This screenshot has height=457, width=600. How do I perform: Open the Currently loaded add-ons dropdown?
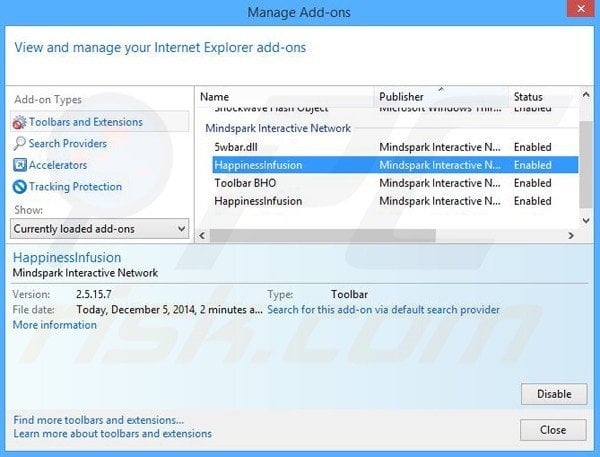pos(99,228)
